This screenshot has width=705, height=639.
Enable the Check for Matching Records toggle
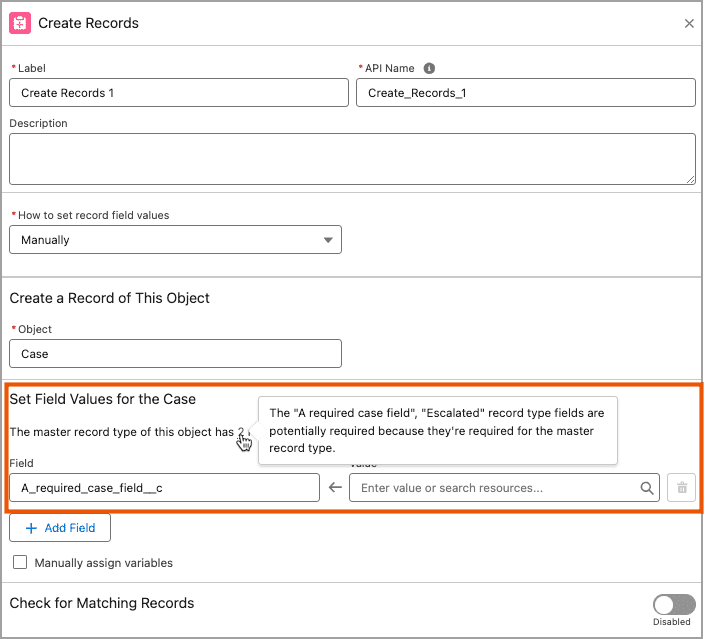pos(673,604)
